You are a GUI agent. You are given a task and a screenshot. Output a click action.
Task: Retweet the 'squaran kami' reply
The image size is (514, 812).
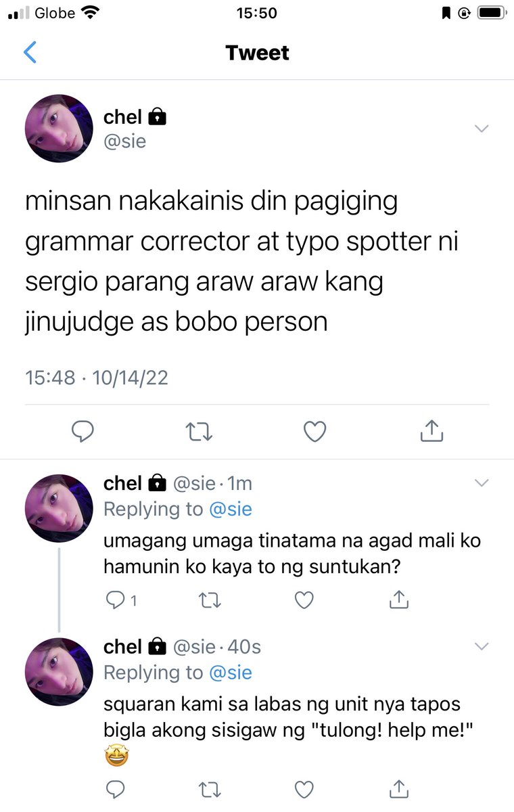coord(210,789)
